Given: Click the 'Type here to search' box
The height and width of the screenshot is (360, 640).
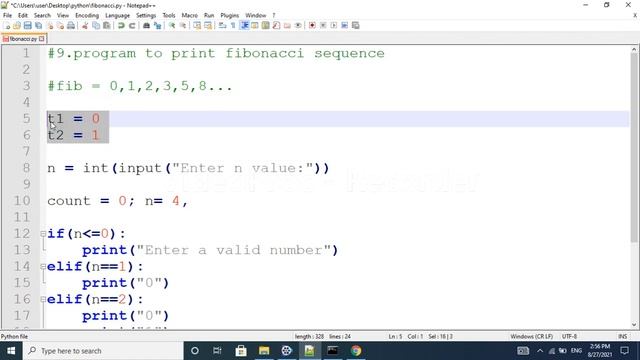Looking at the screenshot, I should 103,351.
